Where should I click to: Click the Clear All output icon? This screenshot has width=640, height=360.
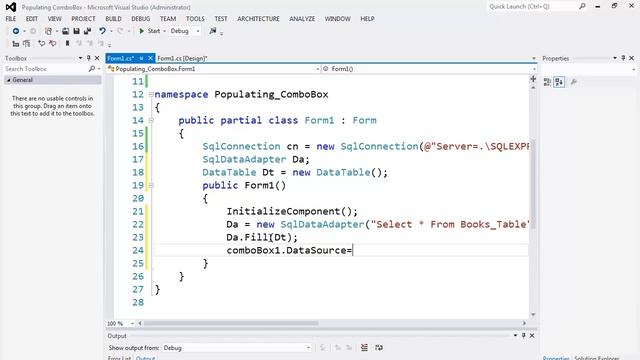pos(364,348)
